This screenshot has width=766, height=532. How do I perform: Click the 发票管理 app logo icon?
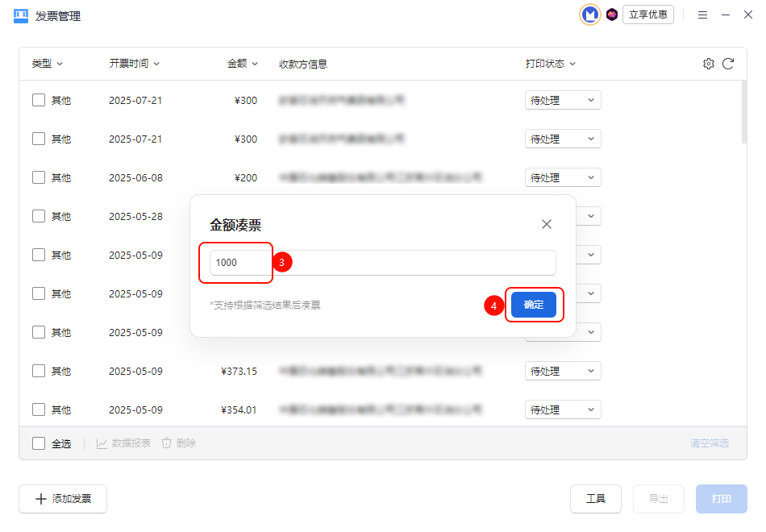(21, 15)
